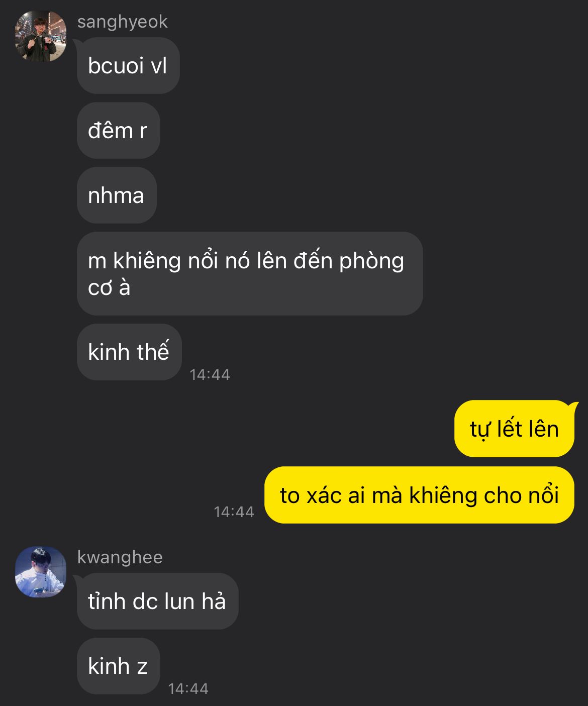Click "khiêng" in the yellow sent message

[x=443, y=496]
